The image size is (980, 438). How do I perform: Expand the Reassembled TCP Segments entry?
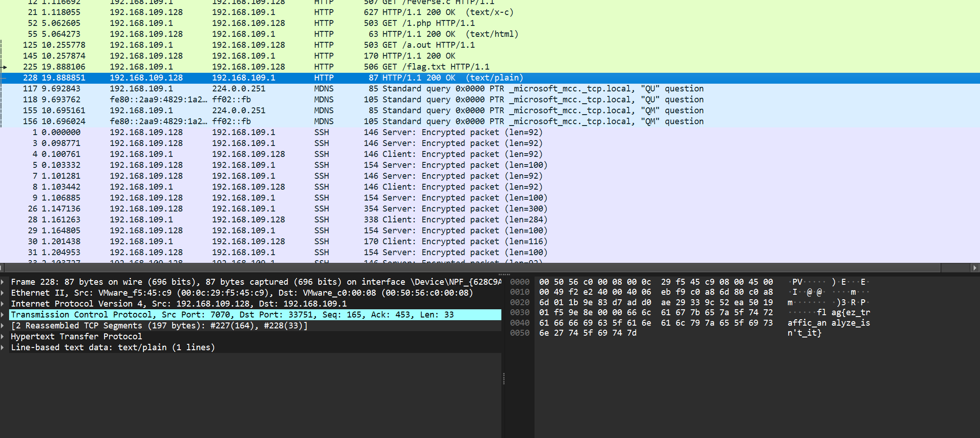tap(3, 326)
